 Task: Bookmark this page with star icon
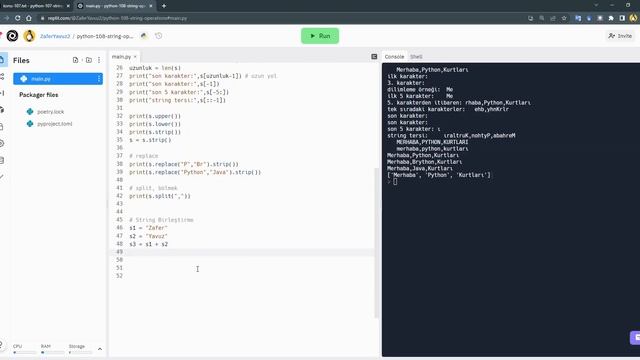coord(564,18)
